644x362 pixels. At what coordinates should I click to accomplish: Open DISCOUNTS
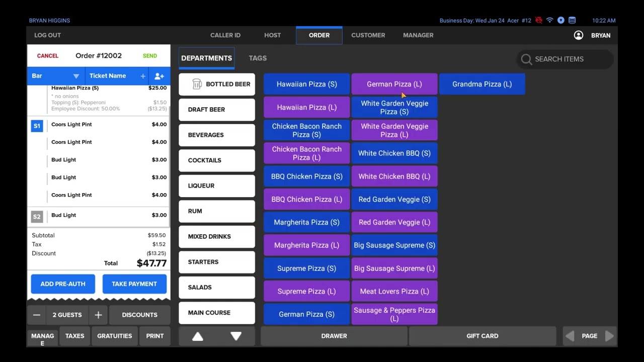[139, 315]
